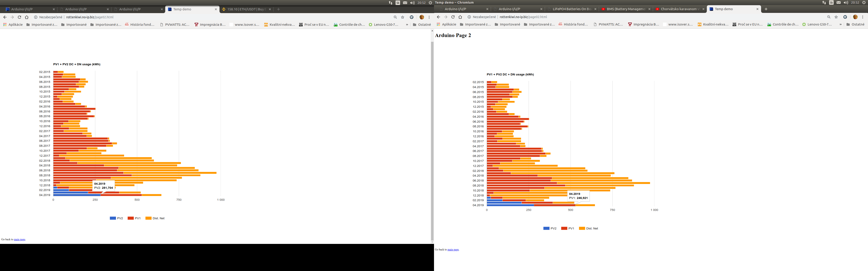Click reload icon in the left browser window
The height and width of the screenshot is (271, 868).
pyautogui.click(x=19, y=17)
